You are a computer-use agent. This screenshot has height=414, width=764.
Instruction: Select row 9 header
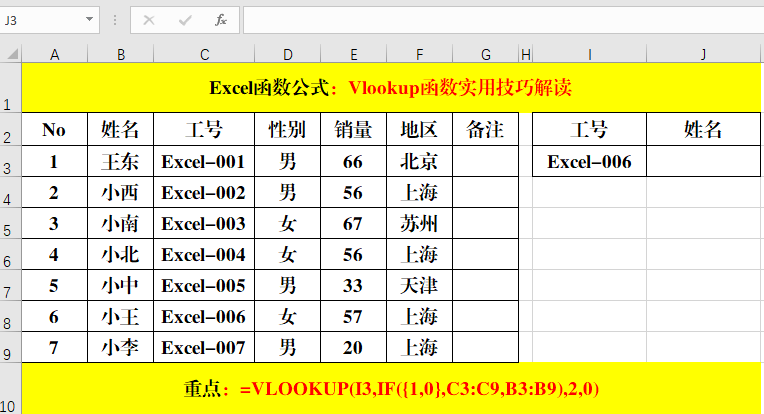point(11,347)
